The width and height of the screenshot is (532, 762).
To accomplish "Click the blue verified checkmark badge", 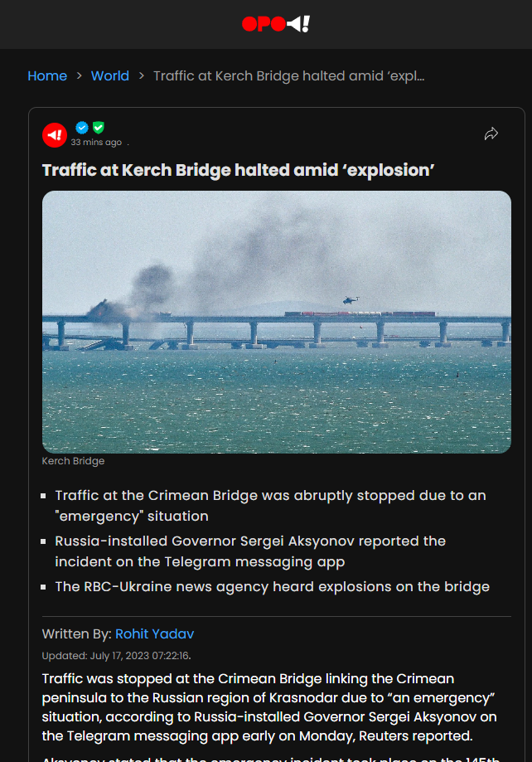I will [82, 128].
